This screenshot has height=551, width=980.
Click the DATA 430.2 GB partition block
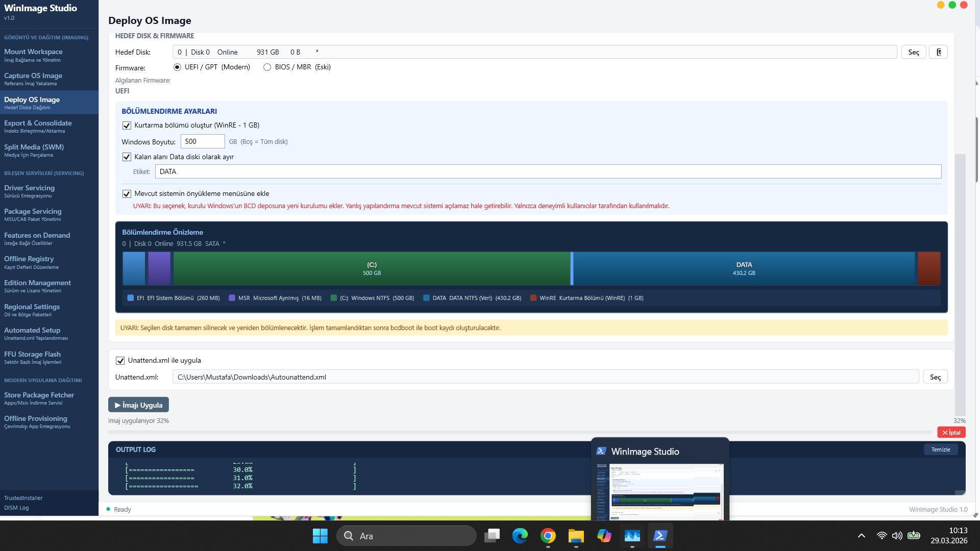[744, 268]
